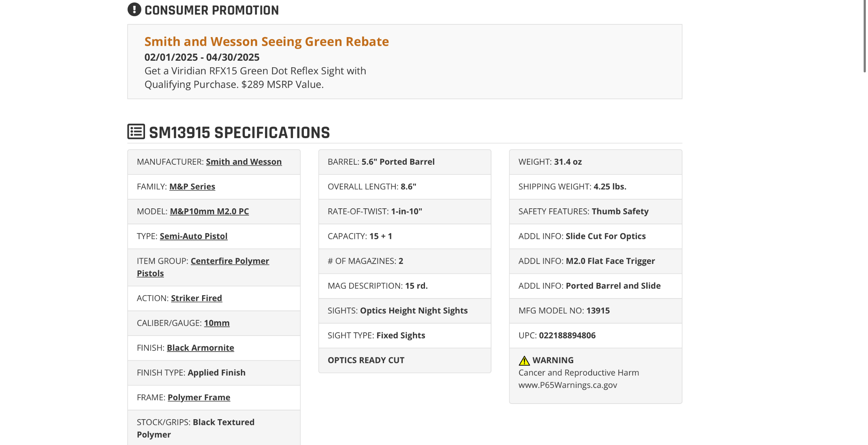Click the overall length value 8.6"
The image size is (868, 445).
(x=408, y=187)
